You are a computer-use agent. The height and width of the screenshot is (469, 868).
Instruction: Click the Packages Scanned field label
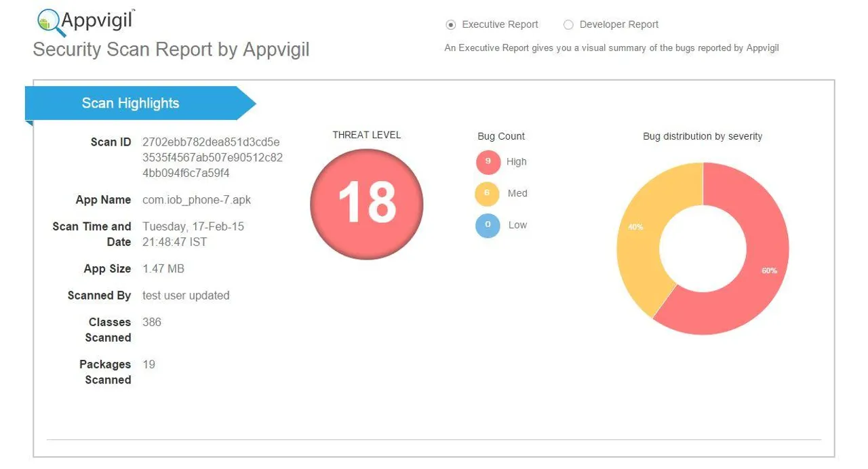pos(105,372)
